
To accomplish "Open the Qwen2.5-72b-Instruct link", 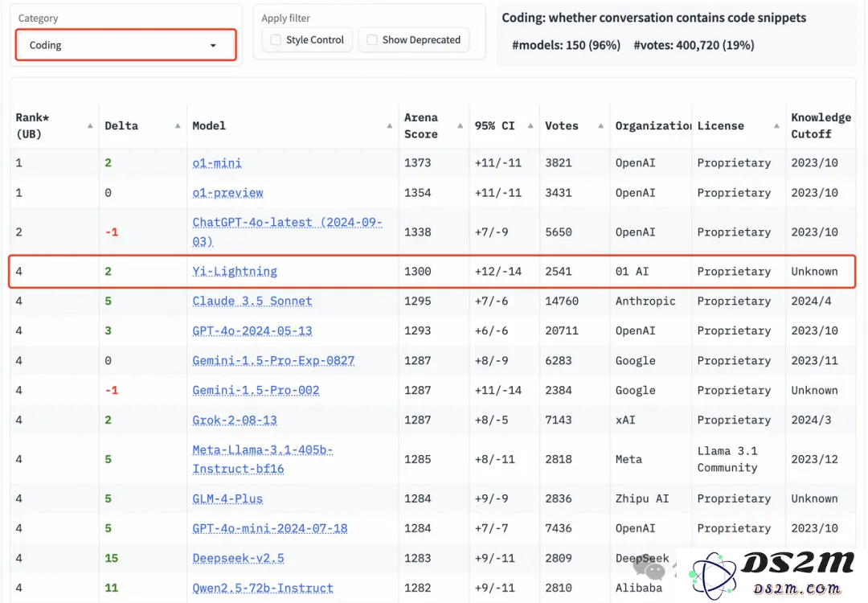I will 263,588.
